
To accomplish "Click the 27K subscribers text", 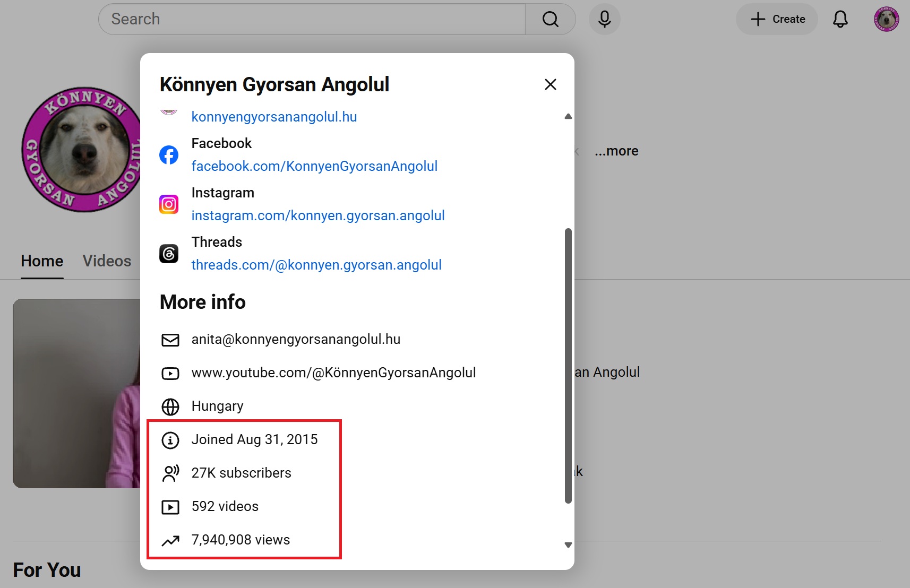I will (x=241, y=473).
